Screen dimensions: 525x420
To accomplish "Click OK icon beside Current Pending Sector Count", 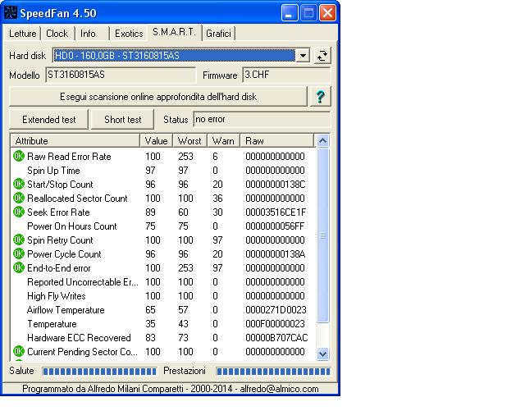I will coord(19,351).
